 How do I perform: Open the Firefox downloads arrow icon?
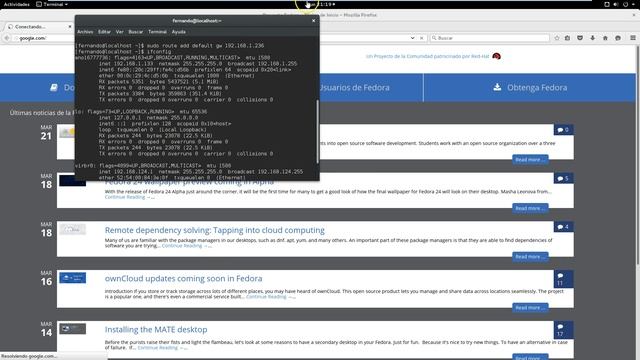tap(592, 38)
